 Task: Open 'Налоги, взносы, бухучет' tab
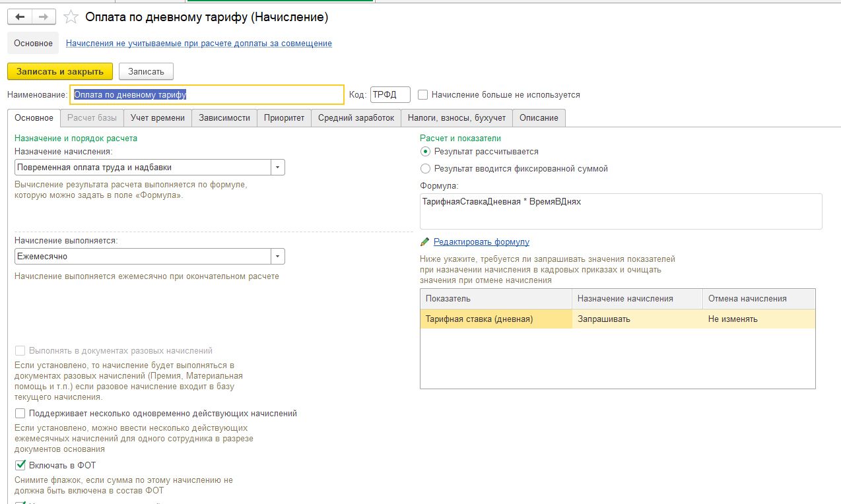(x=457, y=118)
